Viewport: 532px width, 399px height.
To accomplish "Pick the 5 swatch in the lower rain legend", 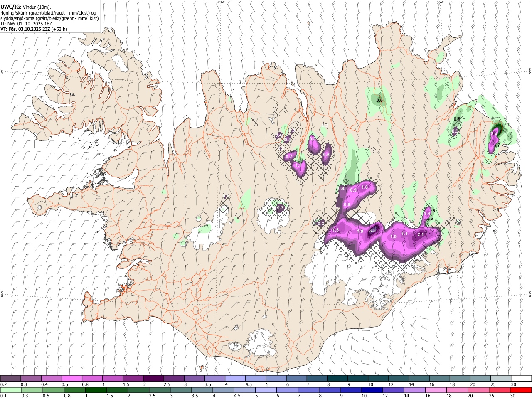I will coord(266,390).
